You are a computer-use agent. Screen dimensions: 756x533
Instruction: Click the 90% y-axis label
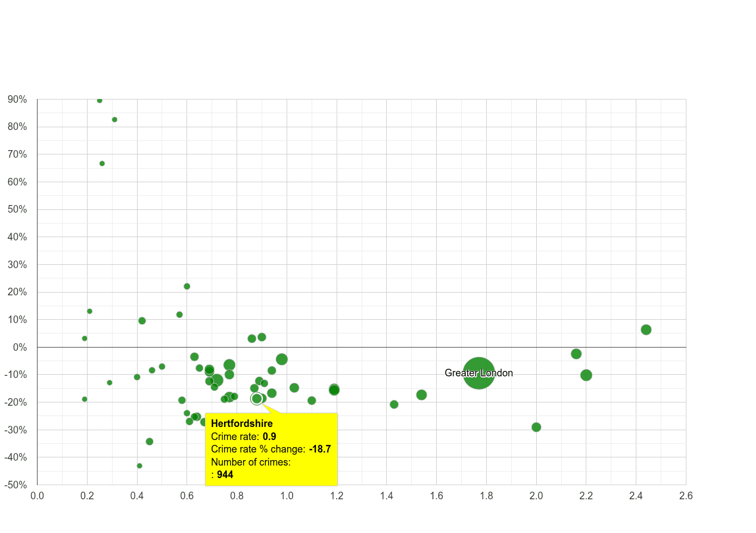point(17,100)
